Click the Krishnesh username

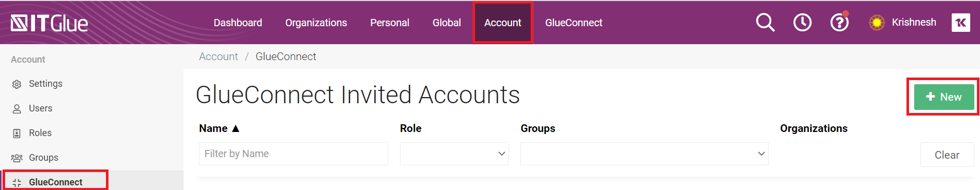pos(914,22)
